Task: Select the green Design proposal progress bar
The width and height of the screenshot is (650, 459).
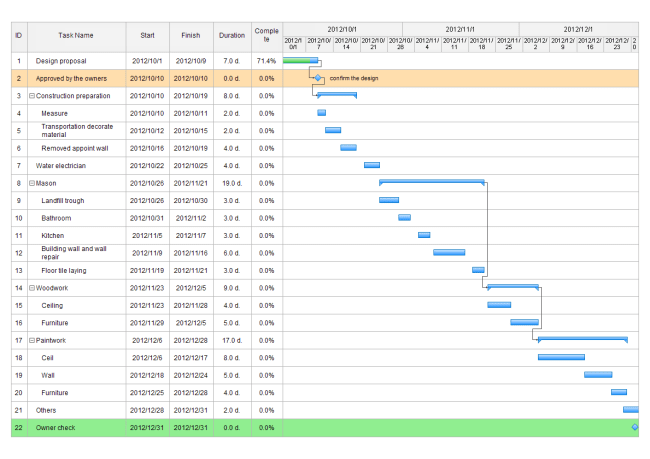Action: tap(300, 61)
